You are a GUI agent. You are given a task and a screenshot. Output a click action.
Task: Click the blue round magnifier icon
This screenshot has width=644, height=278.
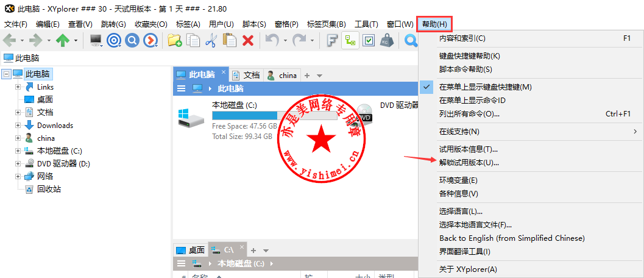[x=132, y=40]
